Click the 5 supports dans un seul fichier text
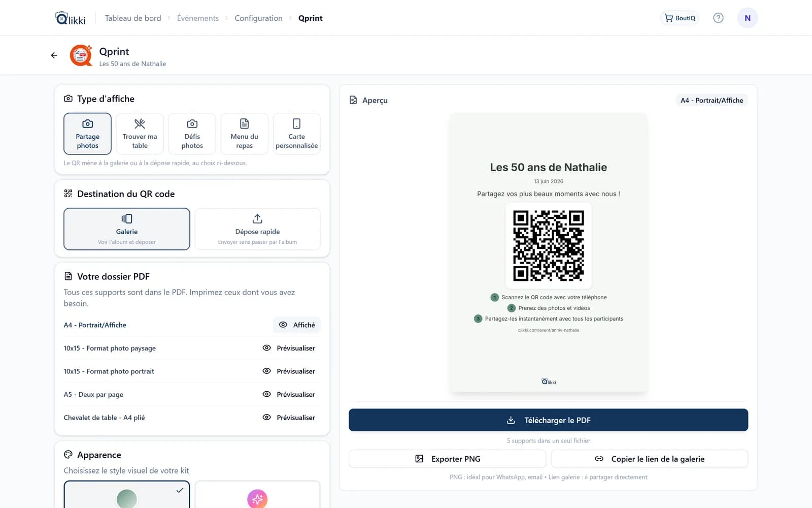 pos(549,441)
